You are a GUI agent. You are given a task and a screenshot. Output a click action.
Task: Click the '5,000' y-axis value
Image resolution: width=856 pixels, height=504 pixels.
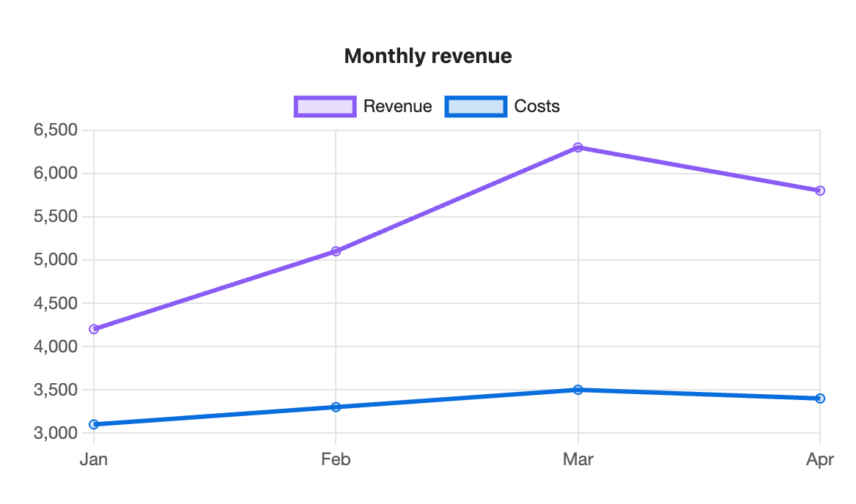(x=56, y=259)
